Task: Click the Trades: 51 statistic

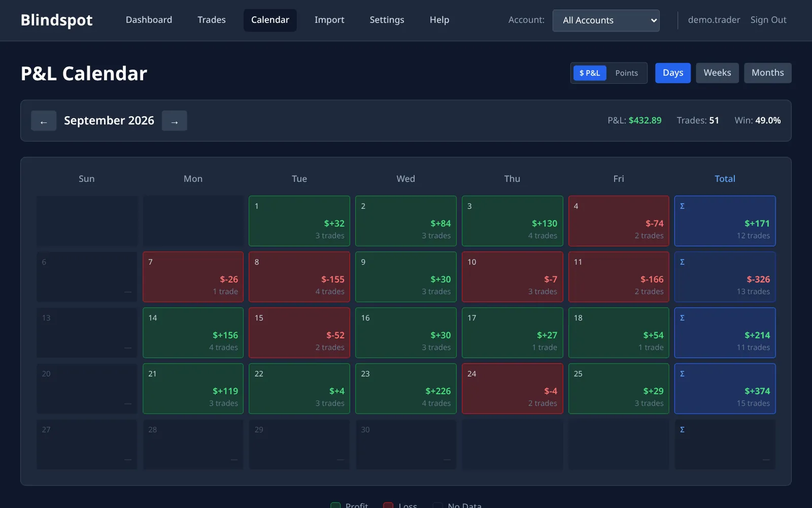Action: click(698, 120)
